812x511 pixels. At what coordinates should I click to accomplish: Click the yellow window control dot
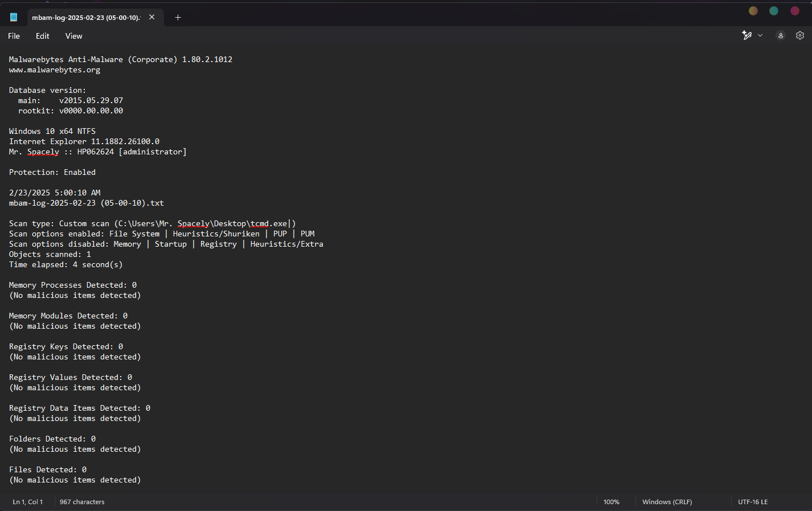tap(753, 11)
